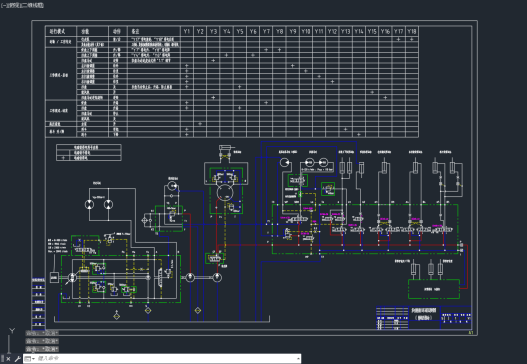This screenshot has width=527, height=364.
Task: Select the Y1 column header in table
Action: 187,31
